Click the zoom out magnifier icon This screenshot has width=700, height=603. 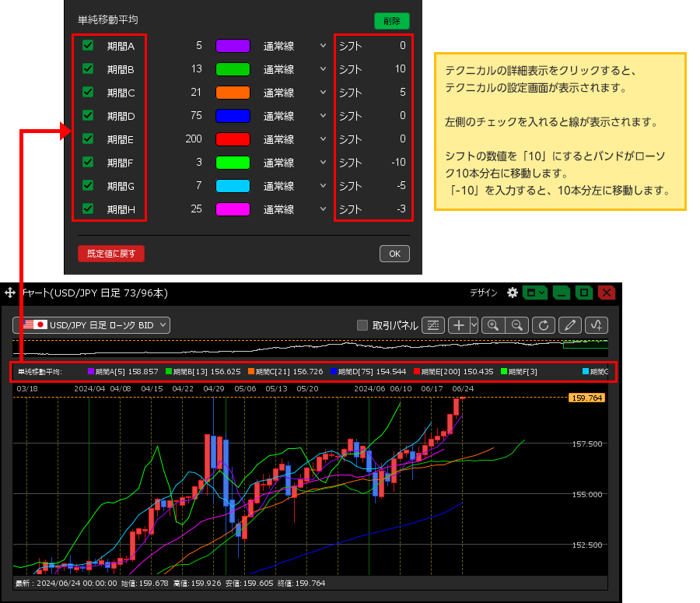(517, 325)
